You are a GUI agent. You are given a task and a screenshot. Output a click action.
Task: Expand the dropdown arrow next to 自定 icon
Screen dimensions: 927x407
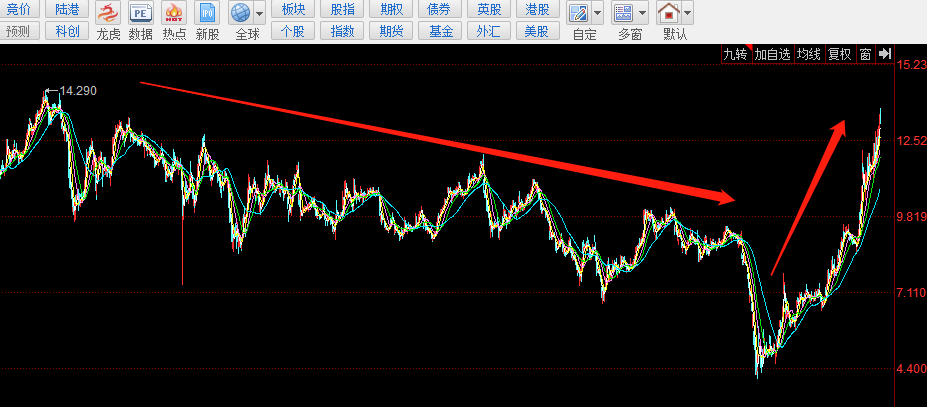point(597,14)
